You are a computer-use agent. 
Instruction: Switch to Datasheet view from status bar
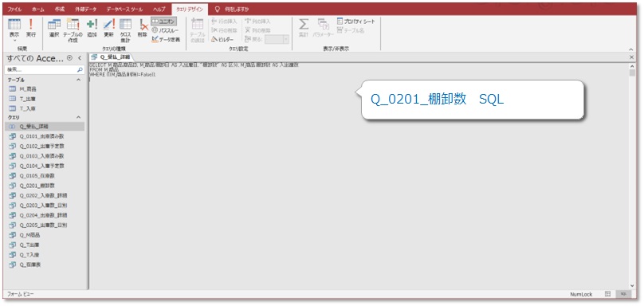pyautogui.click(x=607, y=294)
